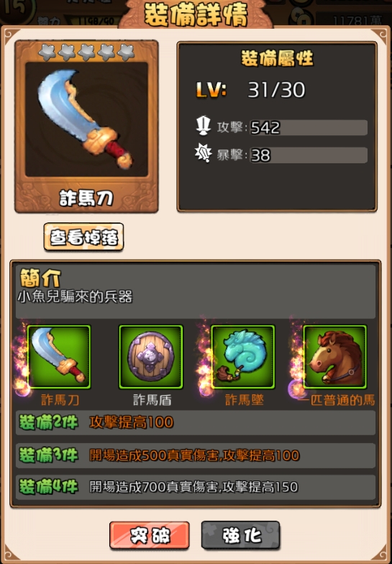Click the 簡介 description panel
Viewport: 392px width, 564px height.
196,292
